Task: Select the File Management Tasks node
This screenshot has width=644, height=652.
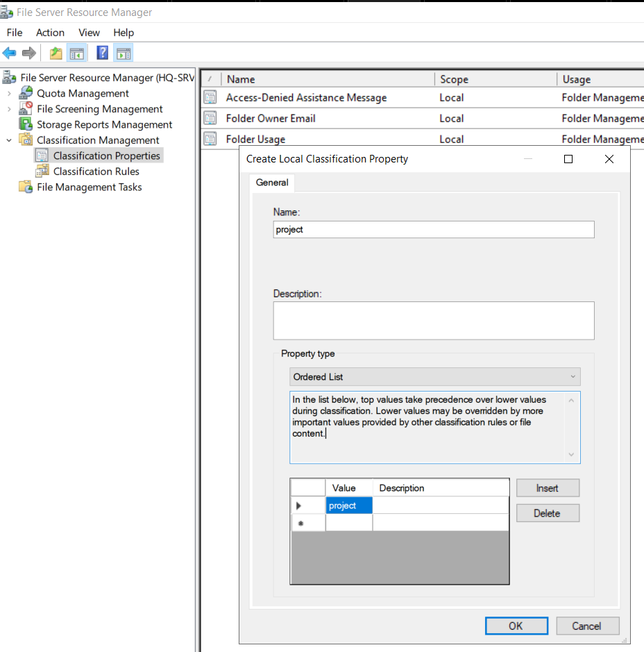Action: pos(89,187)
